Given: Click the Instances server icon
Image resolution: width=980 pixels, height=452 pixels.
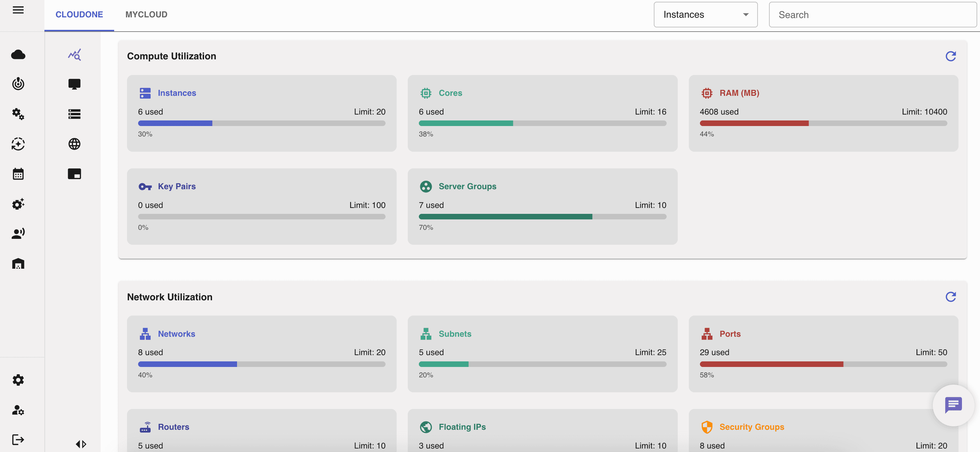Looking at the screenshot, I should pos(145,93).
